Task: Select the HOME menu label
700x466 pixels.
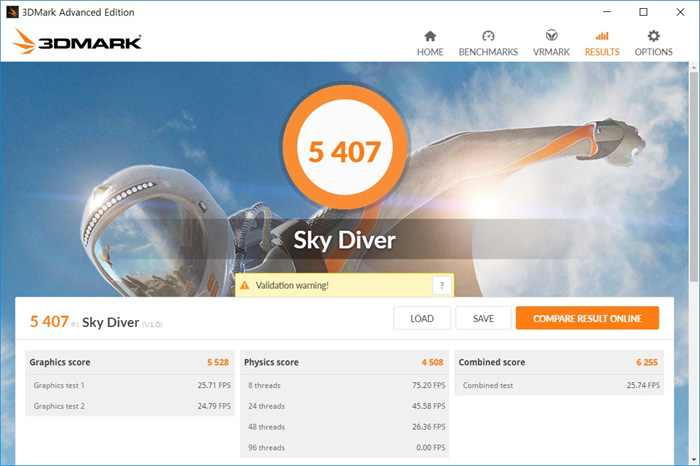Action: 430,52
